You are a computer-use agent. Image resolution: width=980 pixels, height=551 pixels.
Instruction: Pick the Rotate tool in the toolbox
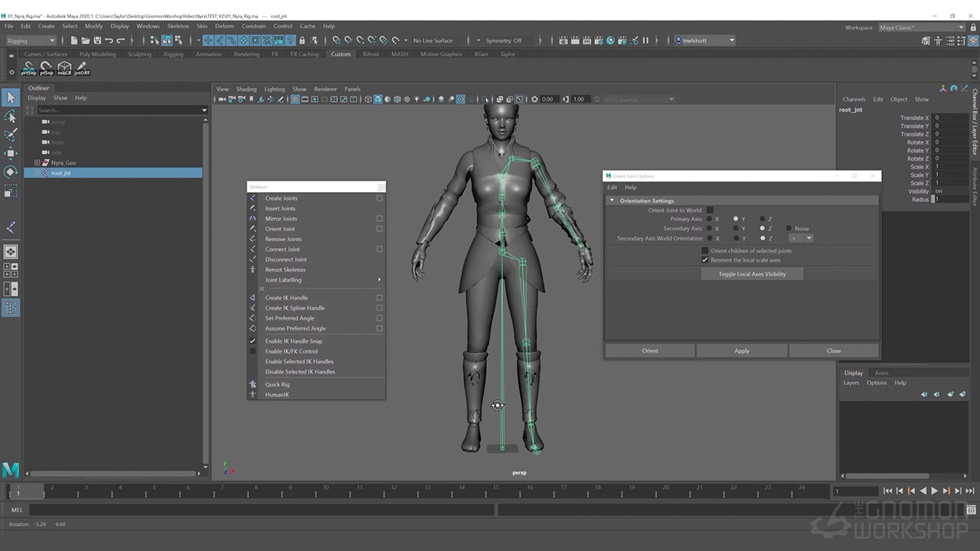(x=11, y=172)
